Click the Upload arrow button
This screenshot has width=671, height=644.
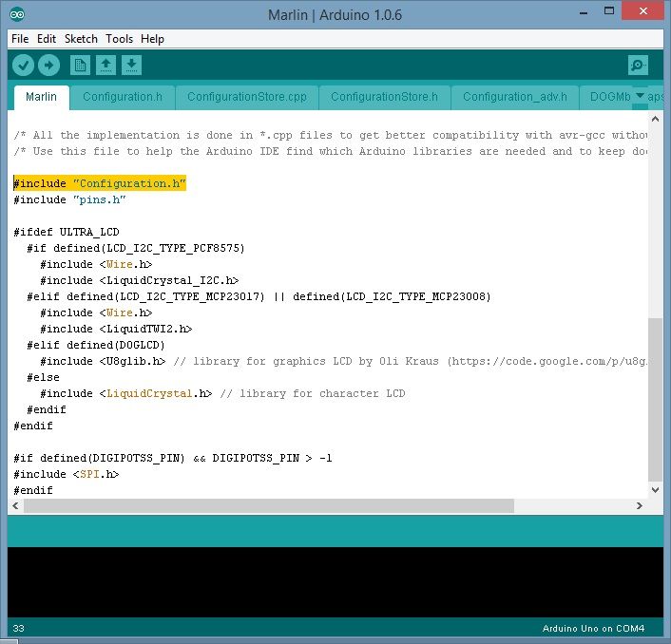click(48, 66)
